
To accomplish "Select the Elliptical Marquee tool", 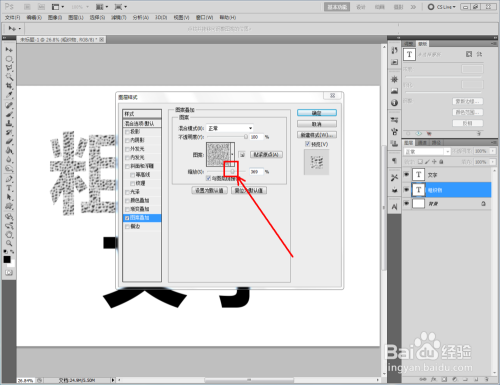I will coord(9,59).
